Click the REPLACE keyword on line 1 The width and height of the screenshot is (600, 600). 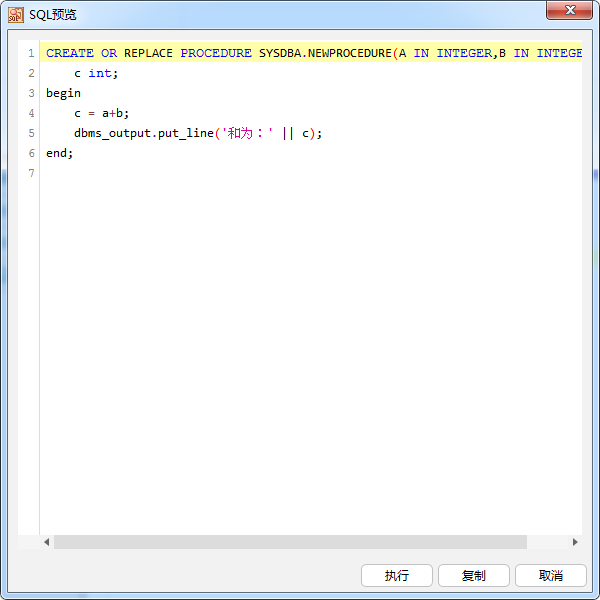coord(148,53)
